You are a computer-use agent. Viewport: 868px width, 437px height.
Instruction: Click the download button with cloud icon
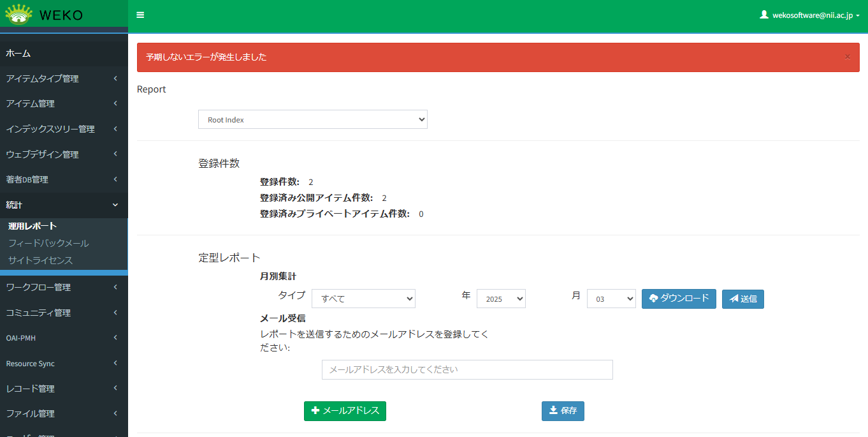(679, 299)
